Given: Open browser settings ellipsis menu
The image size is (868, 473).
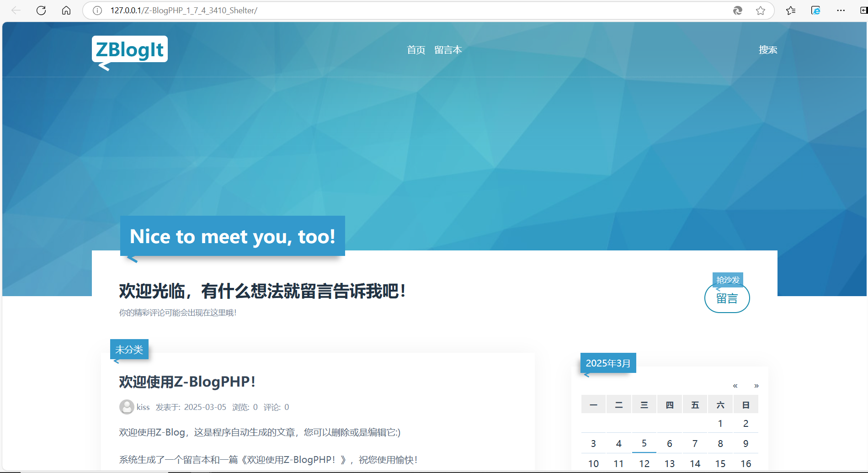Looking at the screenshot, I should [841, 11].
